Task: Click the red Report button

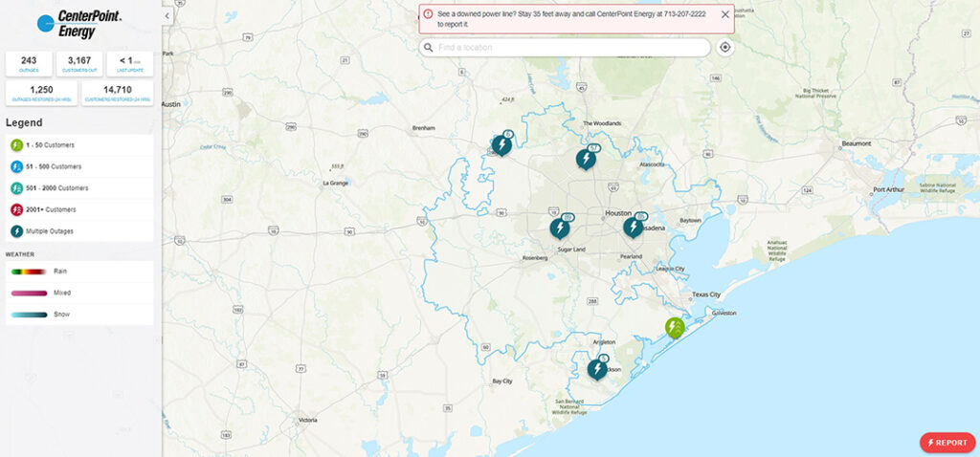Action: point(947,443)
